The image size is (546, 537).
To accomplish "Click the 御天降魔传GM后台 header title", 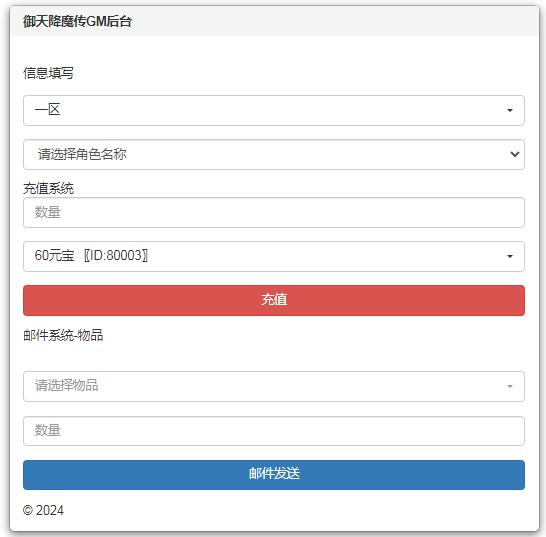I will [77, 22].
